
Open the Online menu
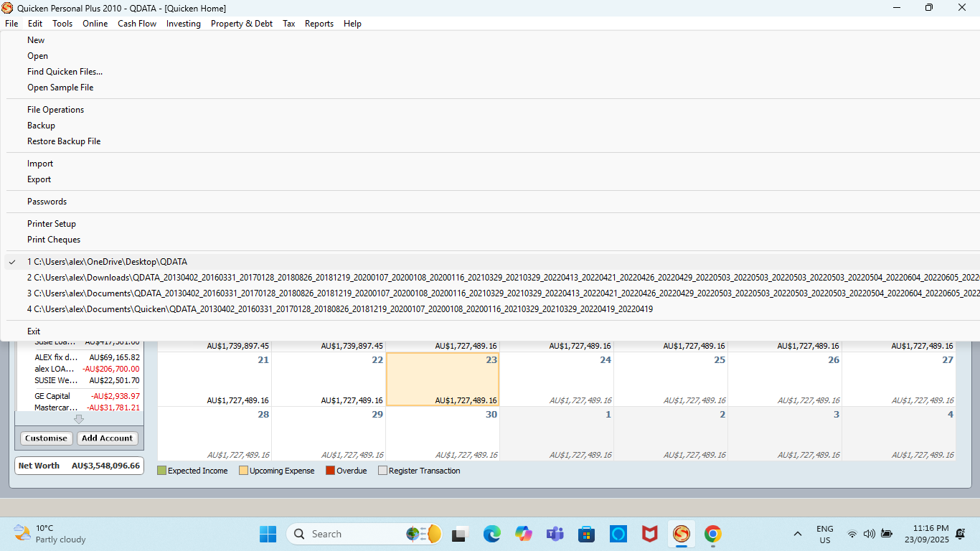click(x=95, y=24)
